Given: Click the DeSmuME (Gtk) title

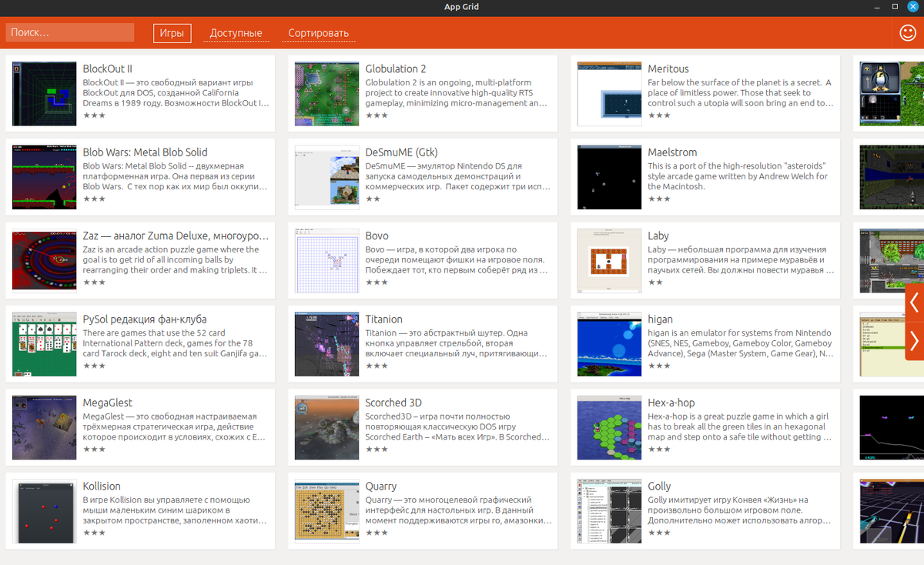Looking at the screenshot, I should coord(401,152).
